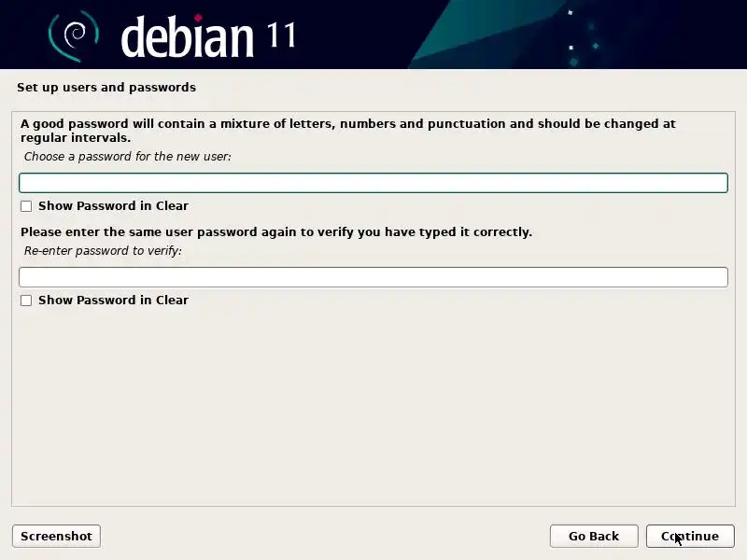Click the Debian swirl logo
The image size is (747, 560).
click(74, 36)
